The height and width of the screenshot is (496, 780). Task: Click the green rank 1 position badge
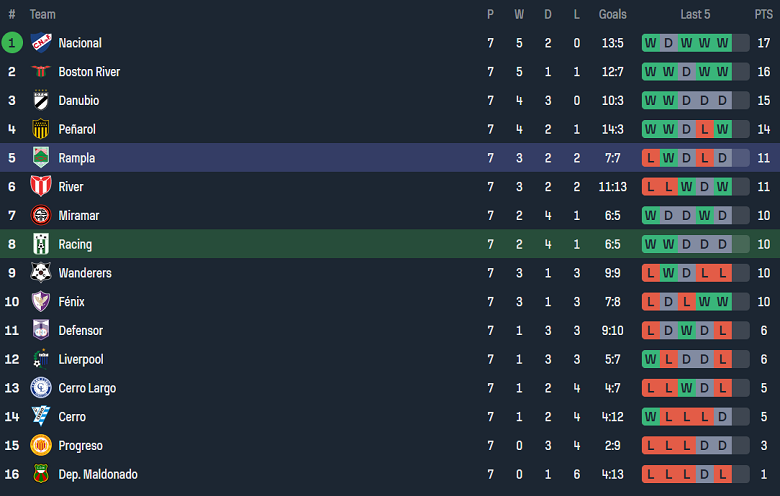coord(12,43)
